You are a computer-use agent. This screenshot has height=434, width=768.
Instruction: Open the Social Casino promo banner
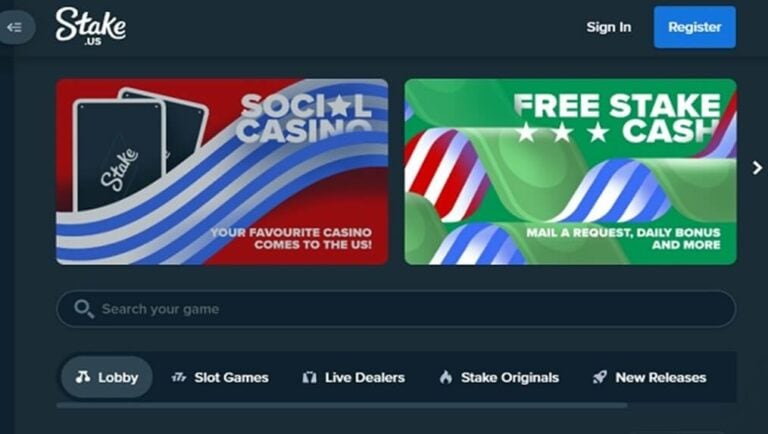[222, 171]
